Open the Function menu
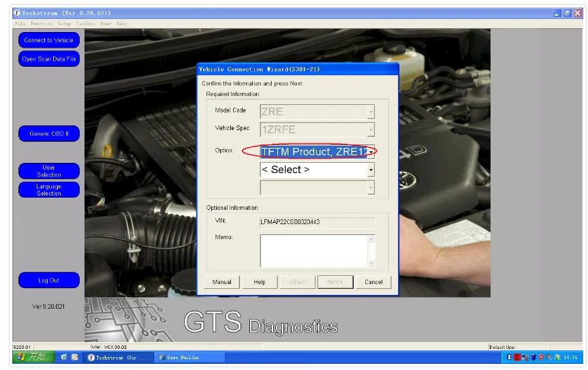The width and height of the screenshot is (588, 370). click(42, 24)
